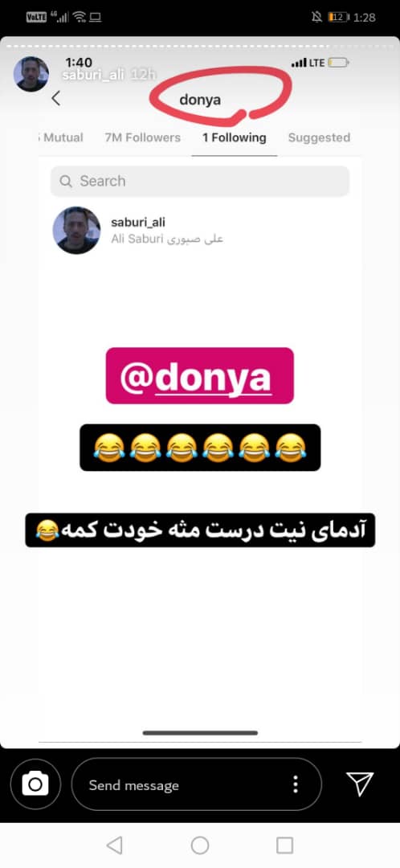This screenshot has width=400, height=868.
Task: Tap the magnifier icon in Search field
Action: point(66,181)
